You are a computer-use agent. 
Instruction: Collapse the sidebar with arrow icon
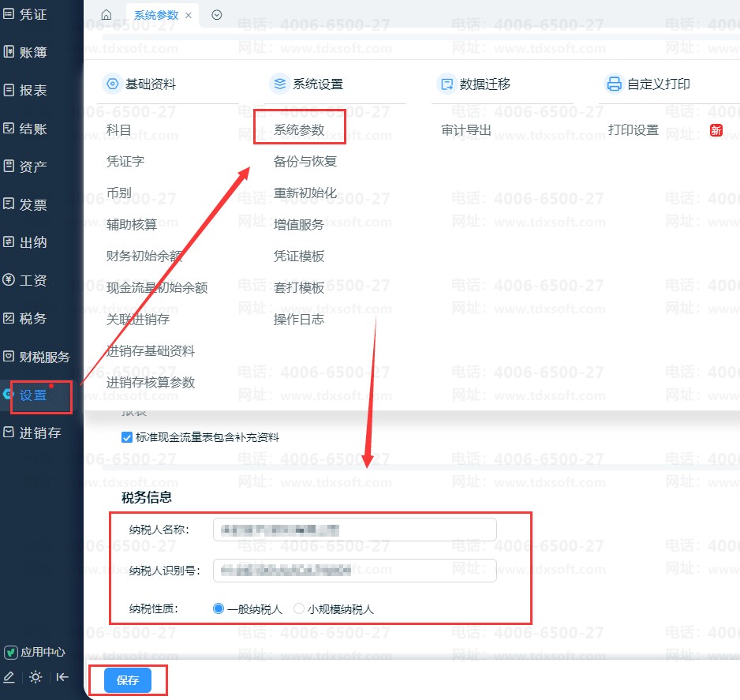click(62, 676)
